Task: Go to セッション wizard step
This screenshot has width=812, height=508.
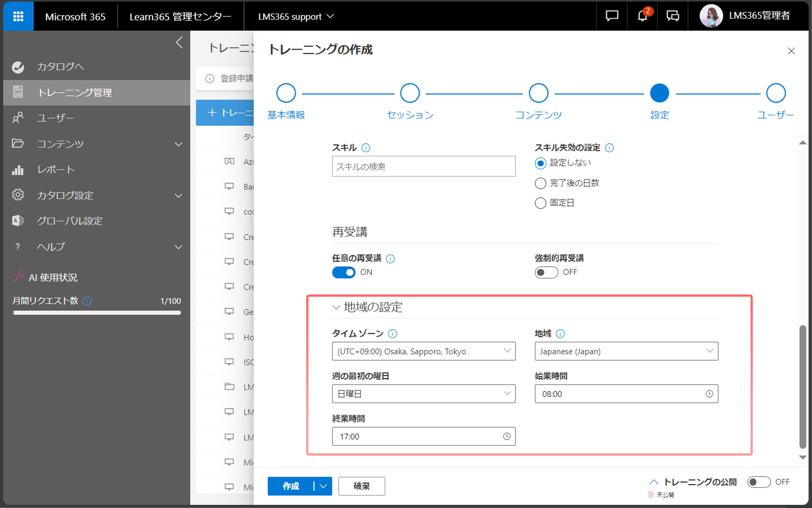Action: click(410, 93)
